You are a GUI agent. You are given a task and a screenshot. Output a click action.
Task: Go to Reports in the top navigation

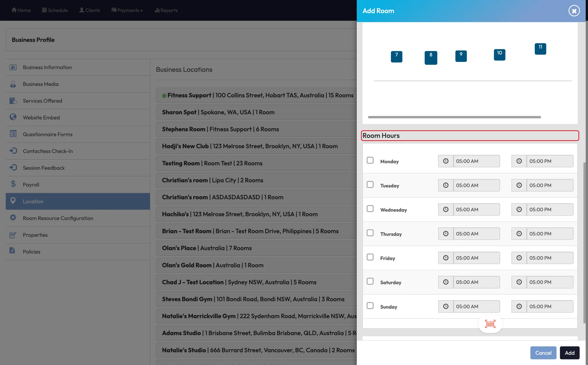(166, 10)
